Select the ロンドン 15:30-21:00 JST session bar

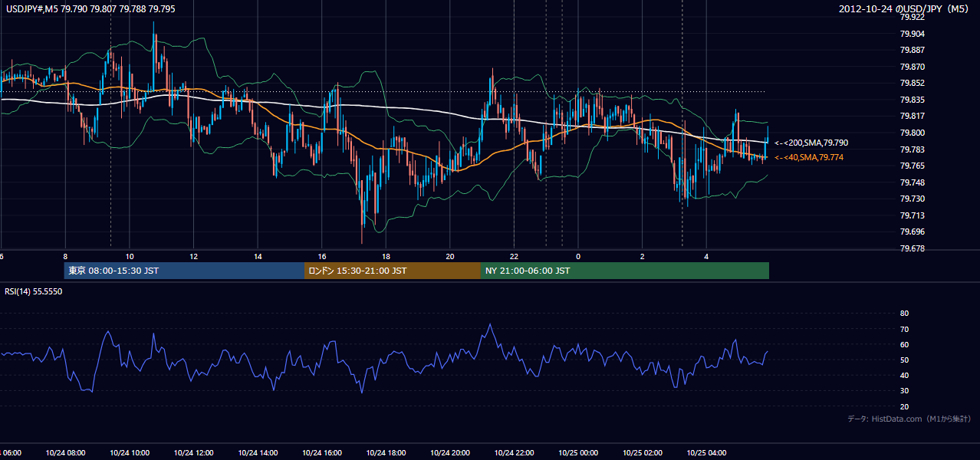point(393,271)
